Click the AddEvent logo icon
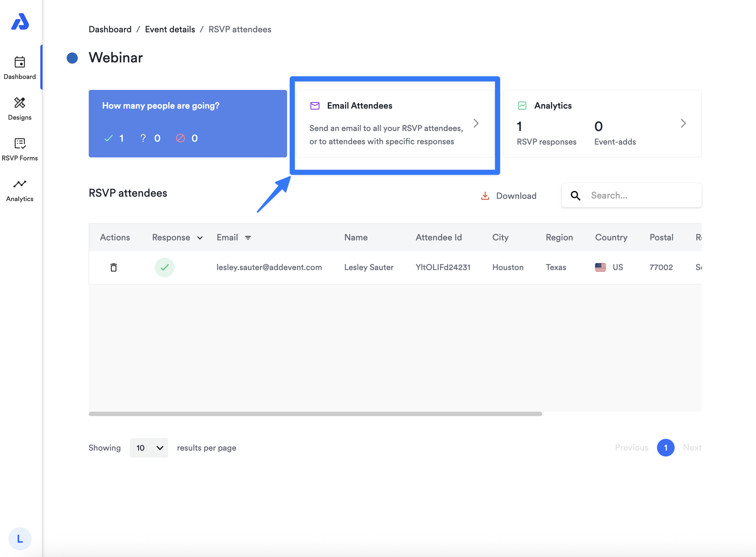Viewport: 756px width, 557px height. (x=20, y=22)
